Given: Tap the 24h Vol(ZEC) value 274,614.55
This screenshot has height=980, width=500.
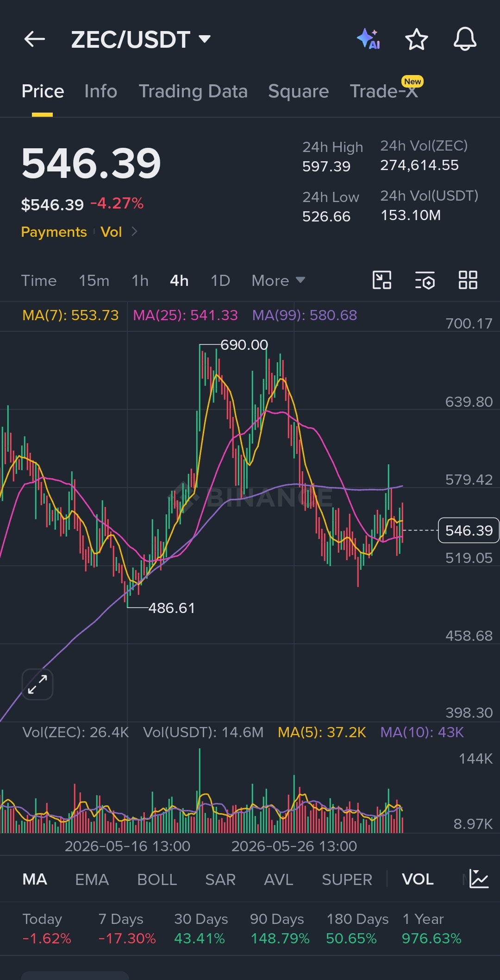Looking at the screenshot, I should [419, 165].
